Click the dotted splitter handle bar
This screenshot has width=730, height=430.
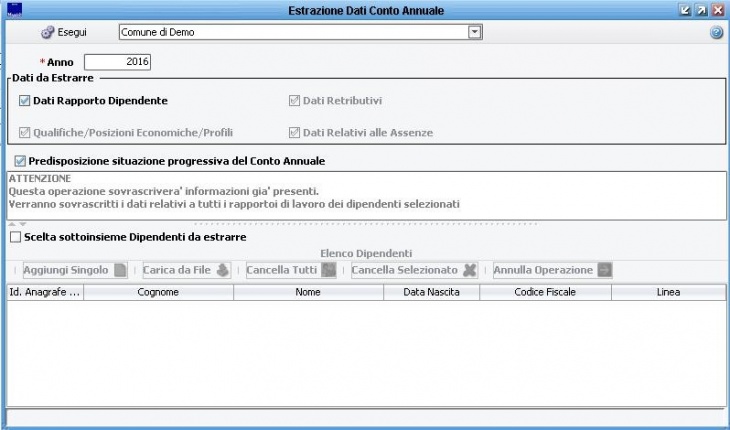(x=366, y=224)
